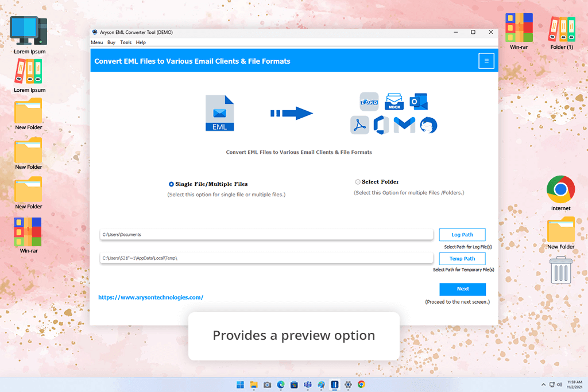Launch Chrome from the taskbar
Viewport: 588px width, 392px height.
click(x=362, y=385)
